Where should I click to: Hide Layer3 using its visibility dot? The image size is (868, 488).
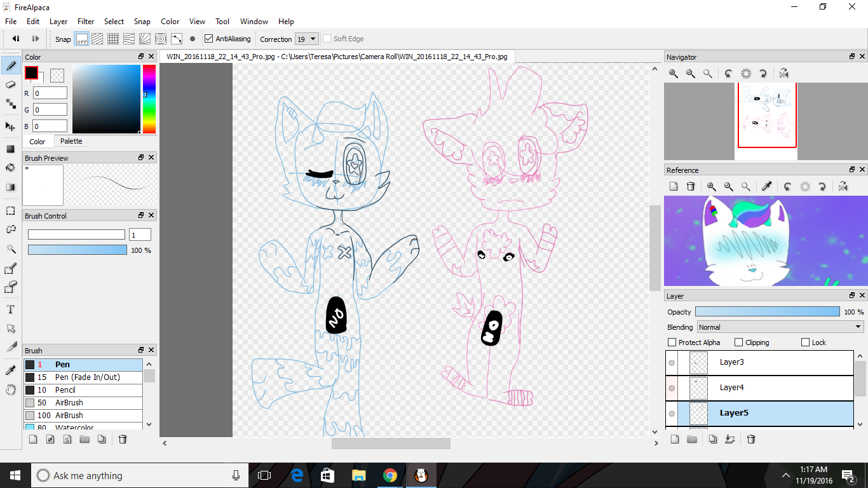(x=672, y=363)
